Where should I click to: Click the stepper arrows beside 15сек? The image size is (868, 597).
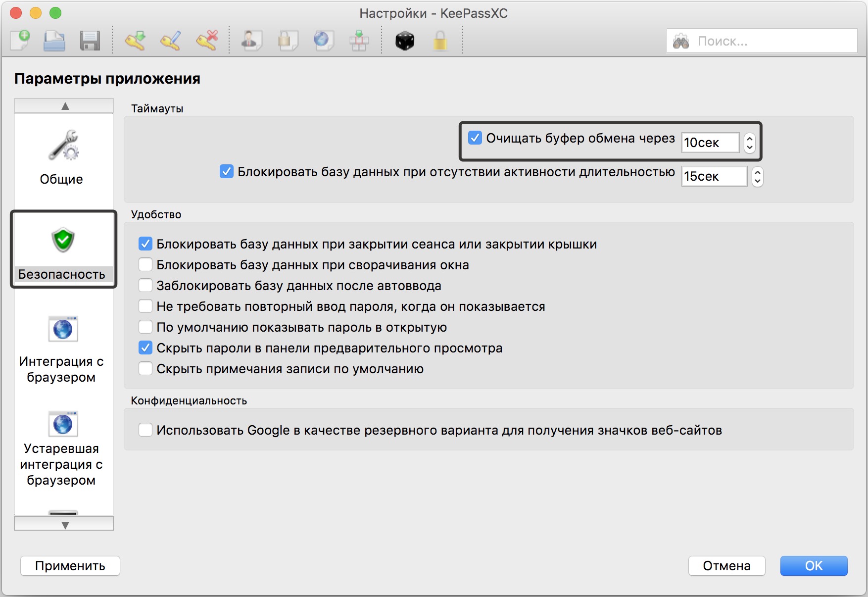coord(758,176)
